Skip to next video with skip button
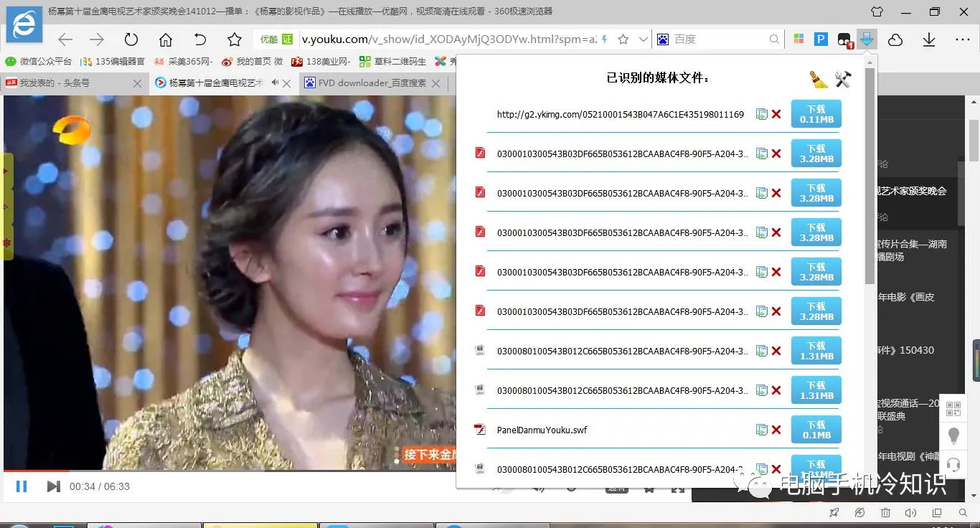The image size is (980, 528). click(52, 486)
